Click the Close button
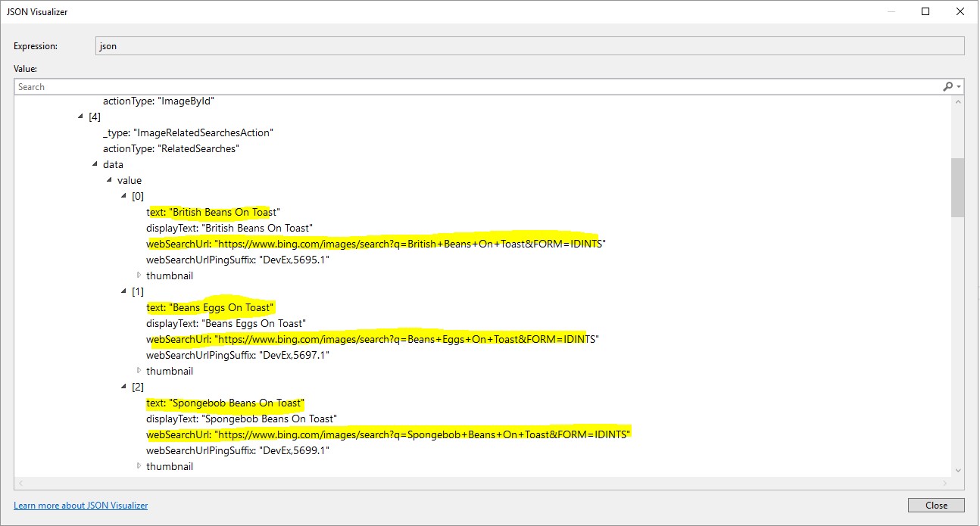980x526 pixels. (x=936, y=505)
